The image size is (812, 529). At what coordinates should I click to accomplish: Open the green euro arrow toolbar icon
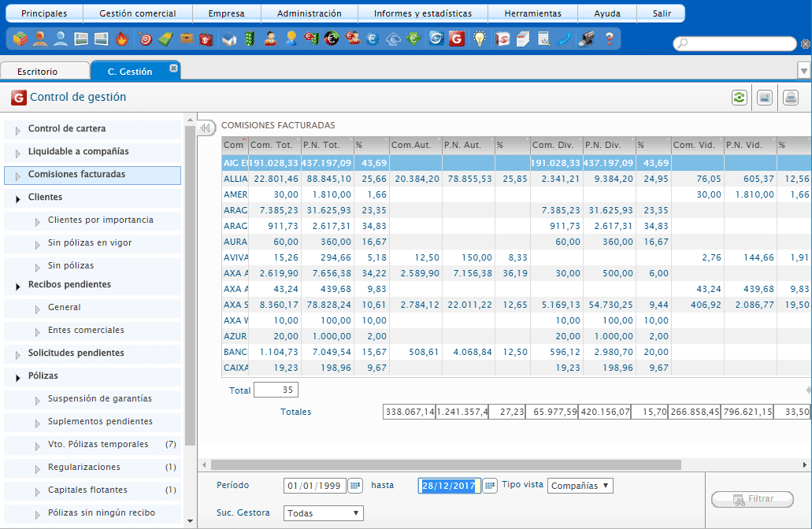pyautogui.click(x=413, y=39)
